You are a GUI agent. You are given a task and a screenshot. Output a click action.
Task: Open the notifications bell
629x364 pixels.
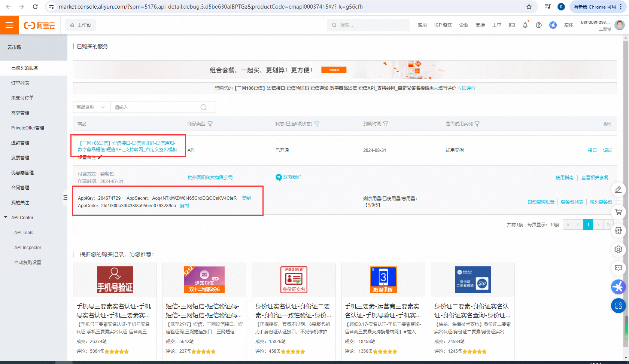(525, 25)
